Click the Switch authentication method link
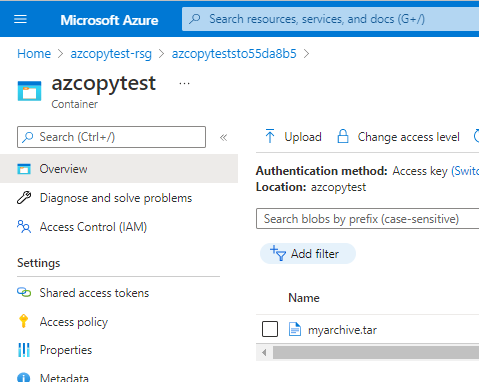 pyautogui.click(x=465, y=171)
